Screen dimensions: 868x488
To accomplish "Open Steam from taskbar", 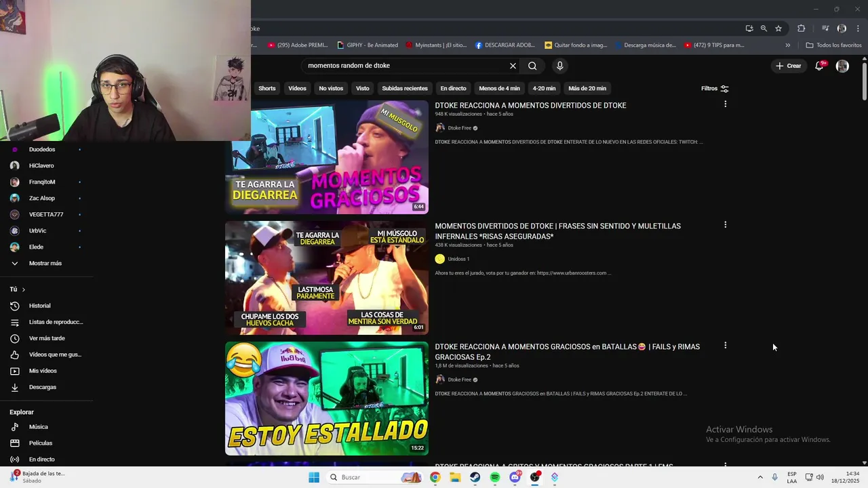I will click(x=475, y=477).
